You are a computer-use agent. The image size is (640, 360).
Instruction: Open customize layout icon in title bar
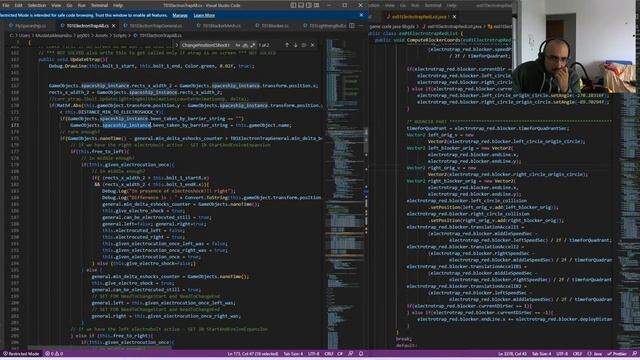(x=317, y=5)
